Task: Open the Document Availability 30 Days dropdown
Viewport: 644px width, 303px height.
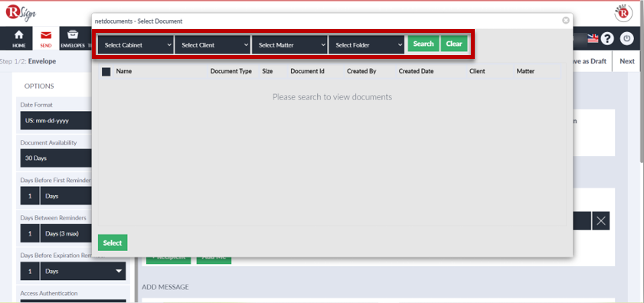Action: click(56, 158)
